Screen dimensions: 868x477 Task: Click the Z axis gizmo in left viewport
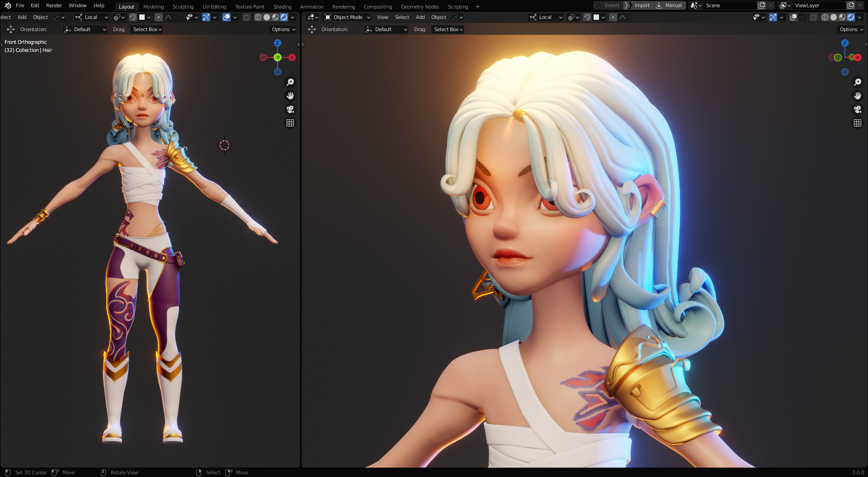point(278,43)
